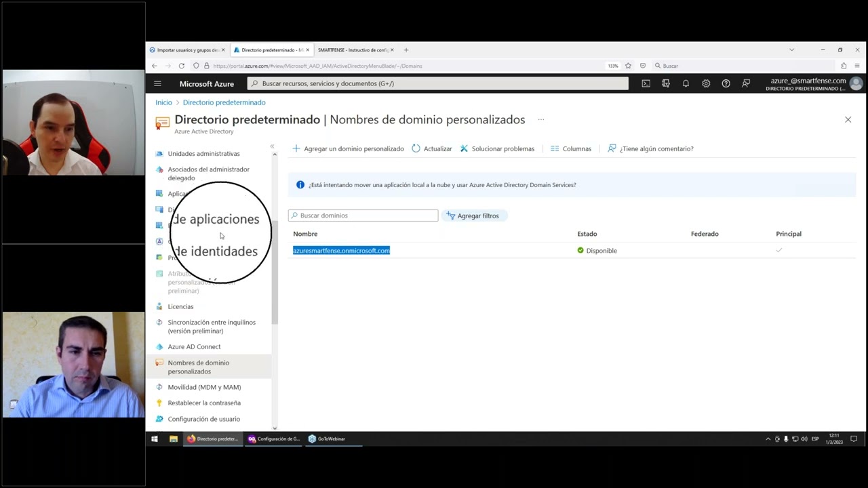Open Licencias in the side menu
The image size is (868, 488).
(180, 306)
